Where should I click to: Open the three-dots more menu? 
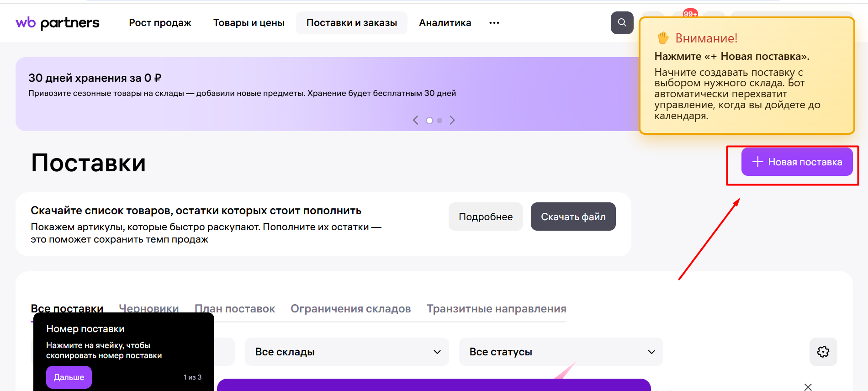[494, 23]
